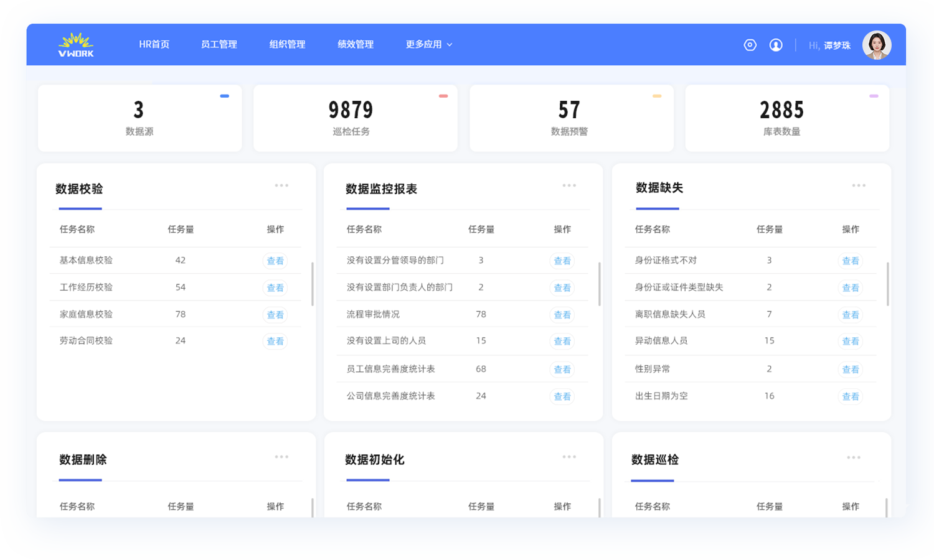Open 绩效管理 menu
The image size is (934, 560).
(356, 45)
